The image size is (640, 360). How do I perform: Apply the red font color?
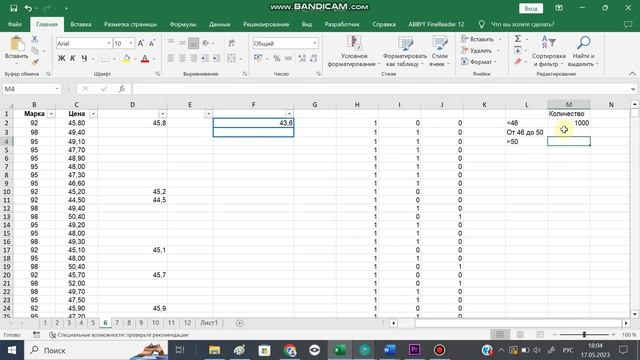[x=145, y=59]
